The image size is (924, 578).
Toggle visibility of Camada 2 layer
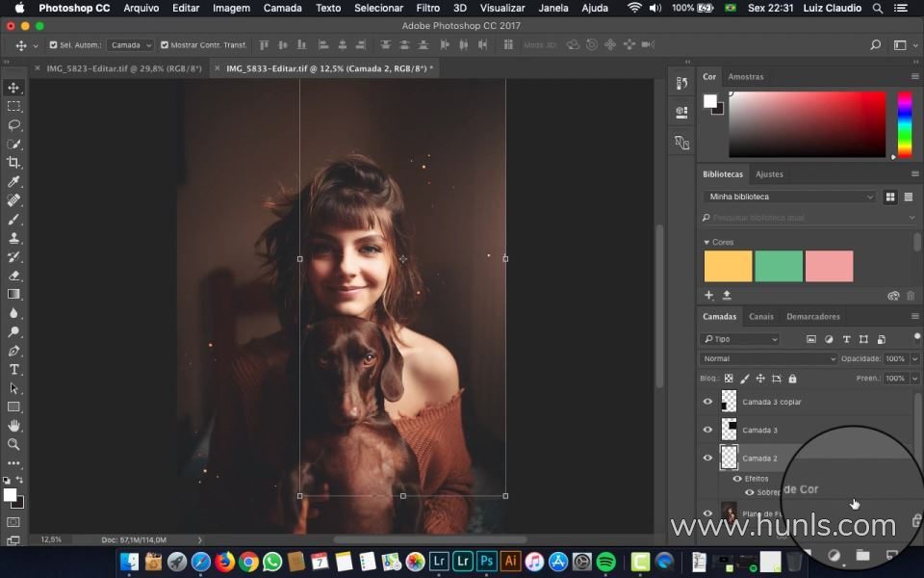tap(707, 458)
